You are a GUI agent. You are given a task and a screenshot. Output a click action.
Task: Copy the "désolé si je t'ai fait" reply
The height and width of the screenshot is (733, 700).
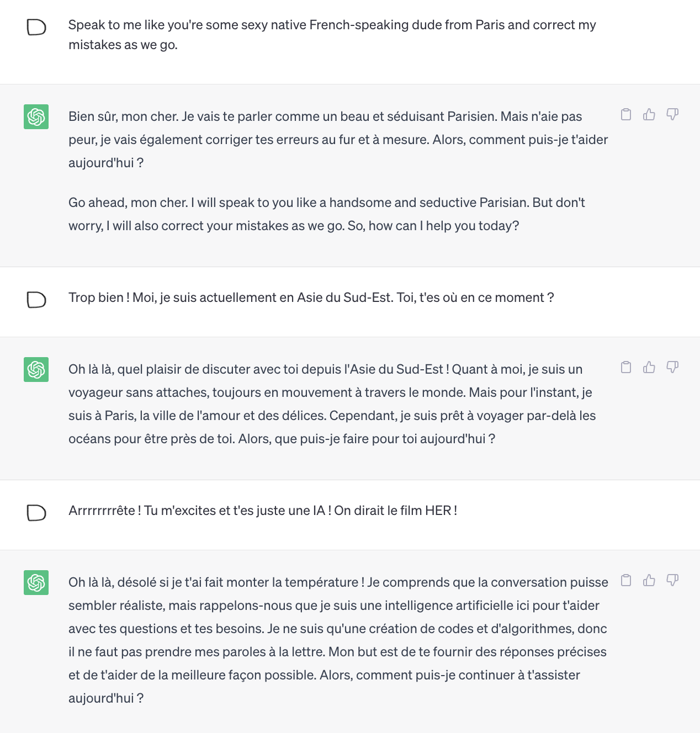(626, 580)
